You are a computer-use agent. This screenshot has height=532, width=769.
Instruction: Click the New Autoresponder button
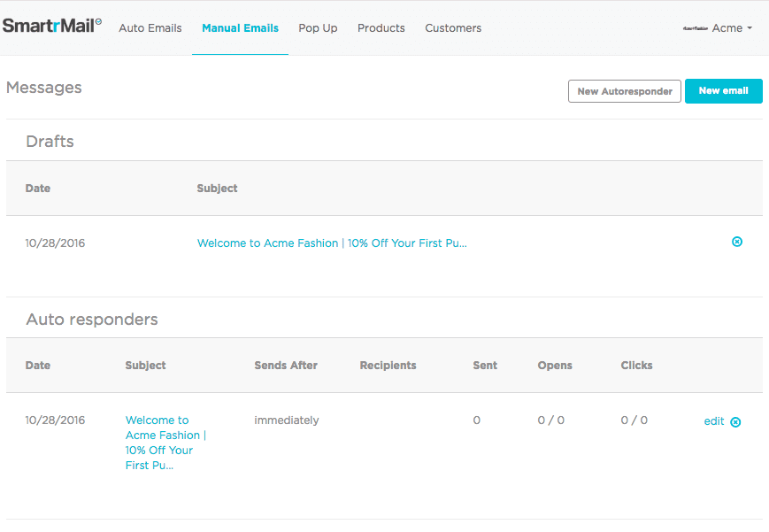coord(625,91)
